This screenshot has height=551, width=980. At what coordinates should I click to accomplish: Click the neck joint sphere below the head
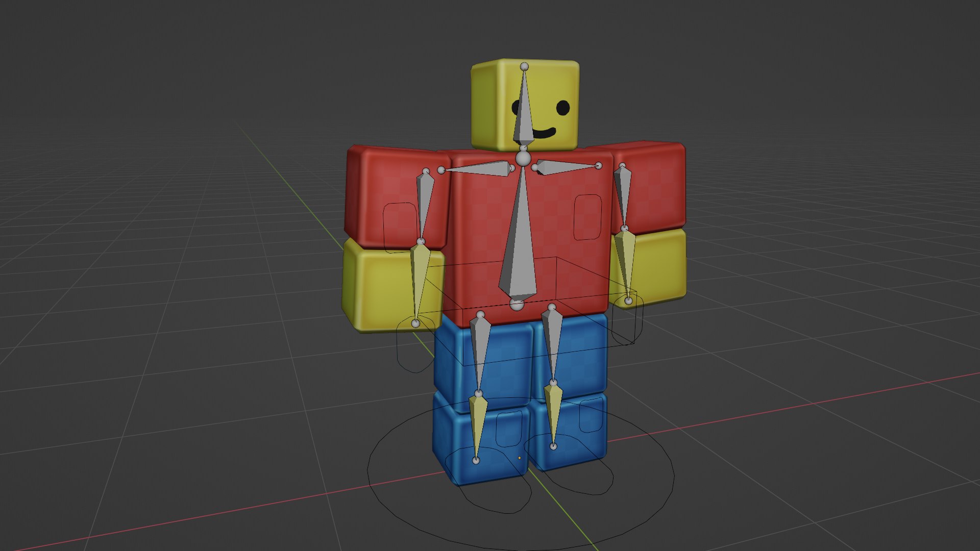523,159
